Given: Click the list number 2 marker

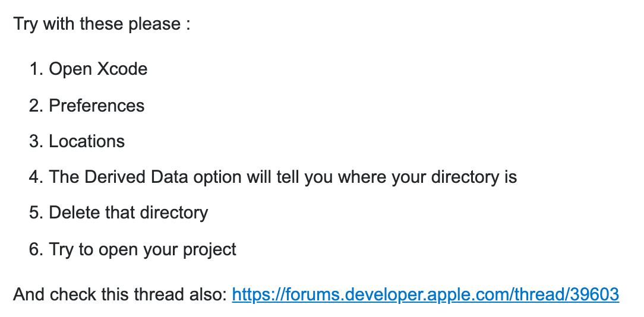Looking at the screenshot, I should (x=37, y=106).
